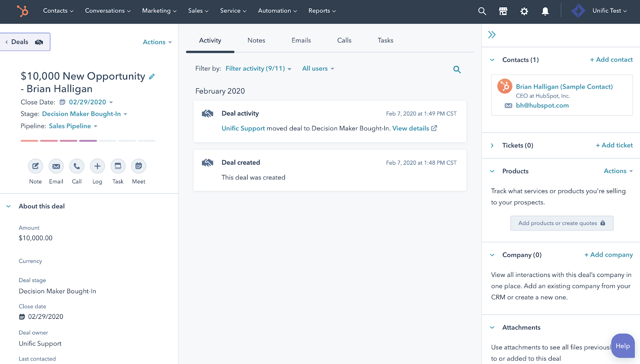The image size is (640, 364).
Task: Click the Unific Test account avatar
Action: (578, 11)
